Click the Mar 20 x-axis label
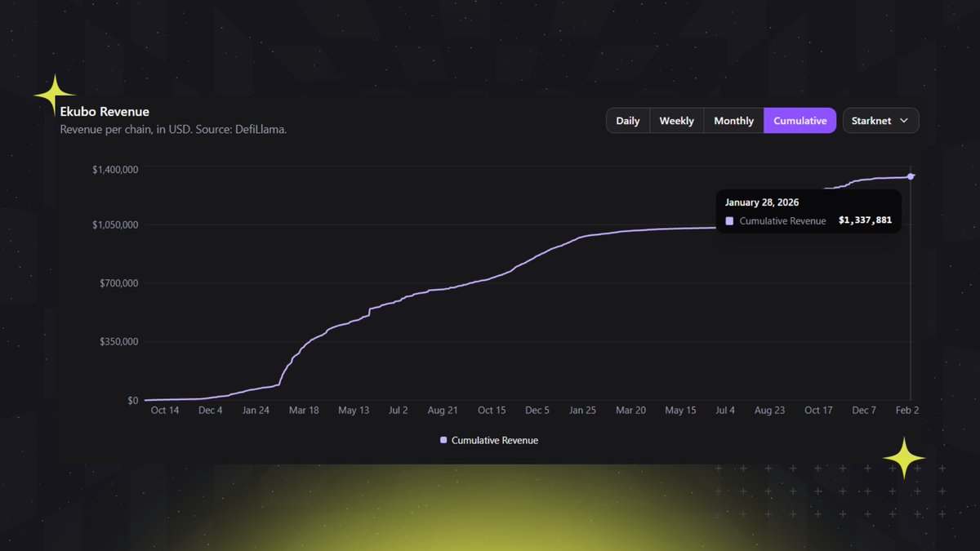 [630, 411]
